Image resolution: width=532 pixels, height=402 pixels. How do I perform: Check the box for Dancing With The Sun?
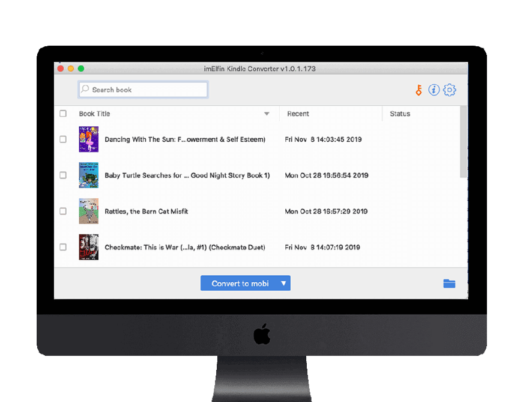click(x=63, y=139)
